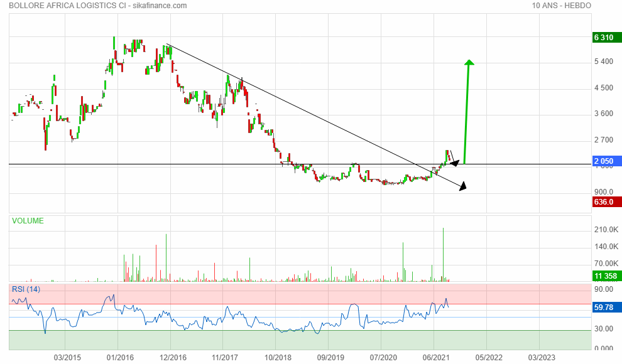Click the 90.00 RSI axis label
622x364 pixels.
point(604,289)
